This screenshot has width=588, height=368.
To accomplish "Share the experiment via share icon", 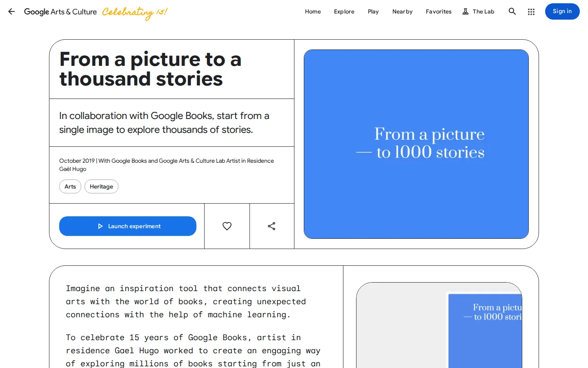I will [272, 226].
